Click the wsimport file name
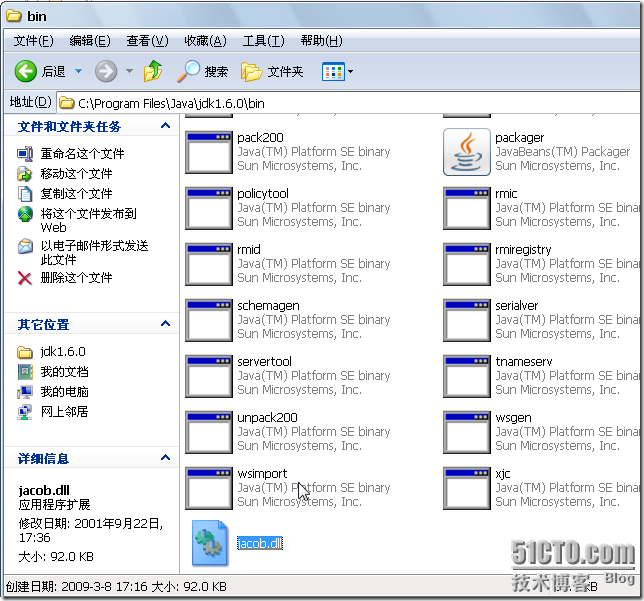 pyautogui.click(x=262, y=474)
